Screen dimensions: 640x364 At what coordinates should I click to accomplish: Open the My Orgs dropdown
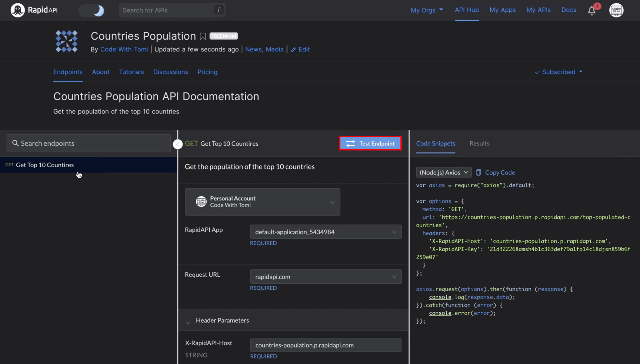[427, 10]
